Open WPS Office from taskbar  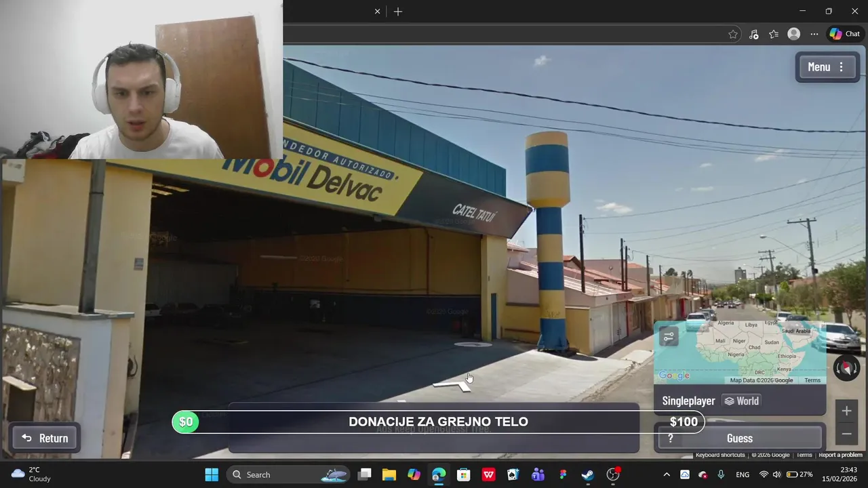tap(488, 474)
